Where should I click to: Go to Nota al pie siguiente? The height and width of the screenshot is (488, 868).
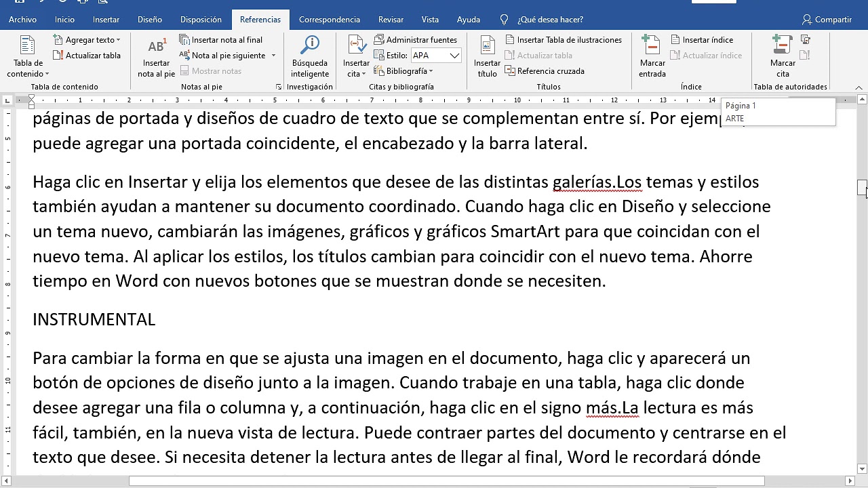[222, 56]
